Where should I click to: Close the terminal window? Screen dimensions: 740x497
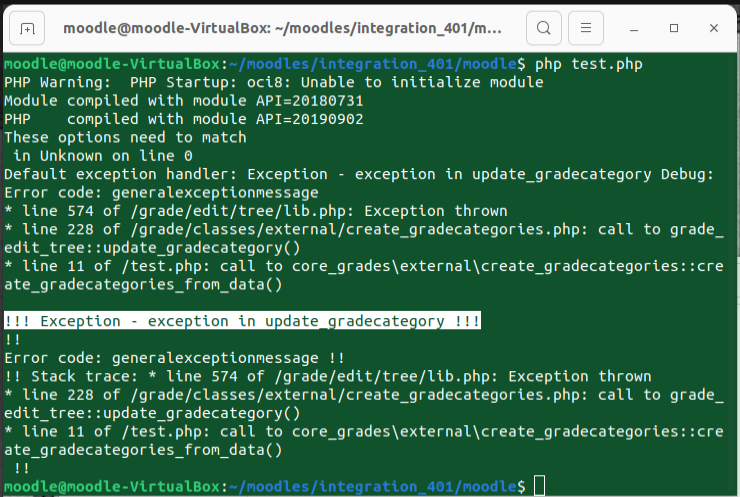coord(714,28)
